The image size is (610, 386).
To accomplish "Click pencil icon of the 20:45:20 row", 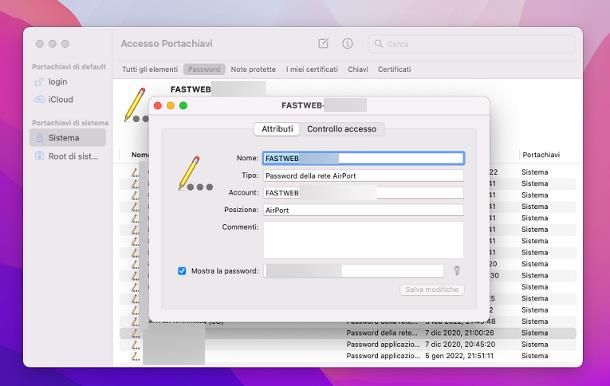I will [135, 344].
